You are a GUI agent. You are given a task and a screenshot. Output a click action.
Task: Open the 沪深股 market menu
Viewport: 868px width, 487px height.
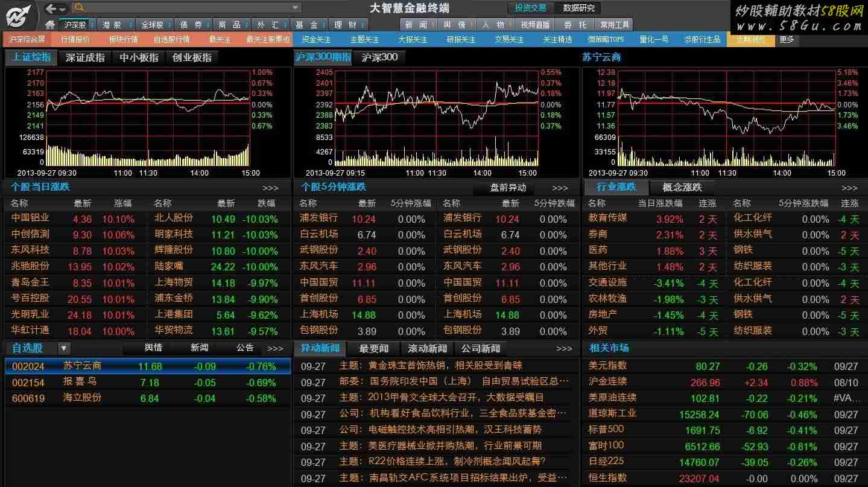[77, 25]
